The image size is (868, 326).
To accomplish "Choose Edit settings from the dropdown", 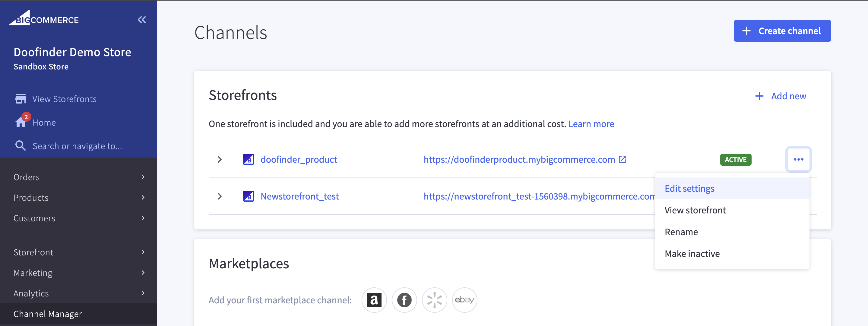I will tap(732, 188).
